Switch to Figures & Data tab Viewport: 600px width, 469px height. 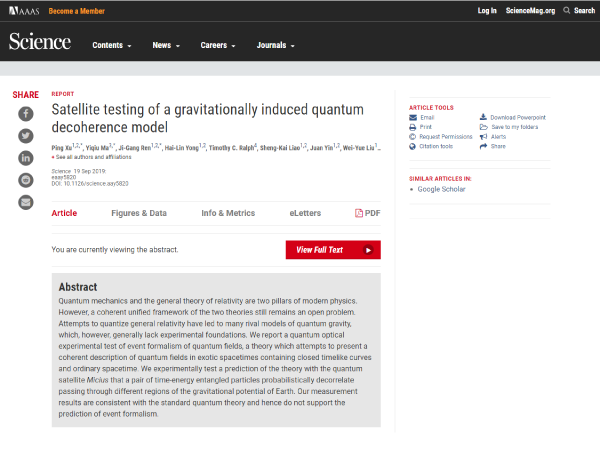point(139,213)
